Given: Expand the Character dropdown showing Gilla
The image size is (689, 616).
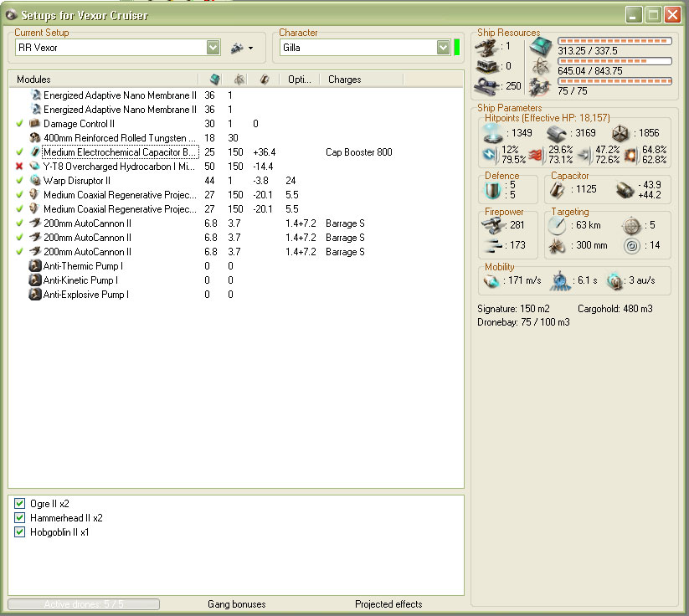Looking at the screenshot, I should 443,48.
